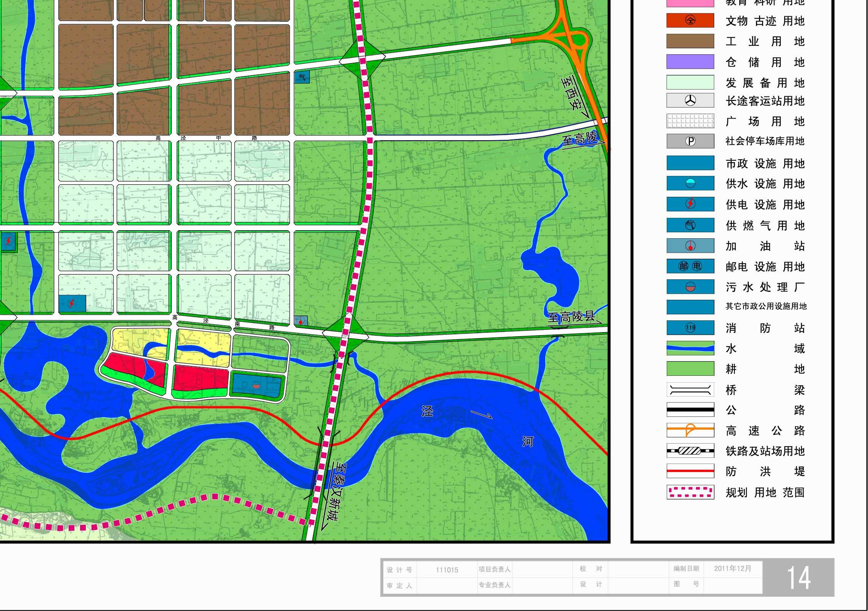
Task: Click the 119 fire station symbol in the legend
Action: coord(690,328)
